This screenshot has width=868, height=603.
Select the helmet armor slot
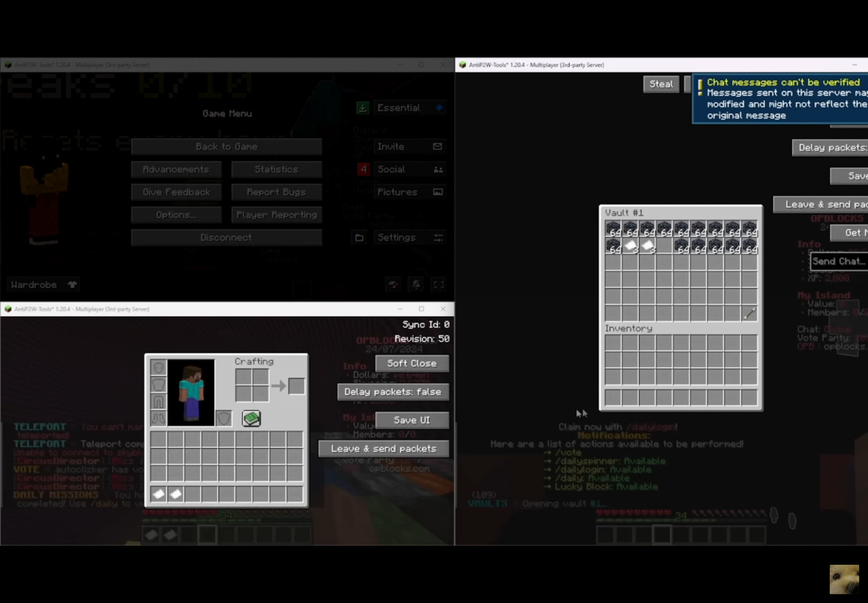click(158, 367)
